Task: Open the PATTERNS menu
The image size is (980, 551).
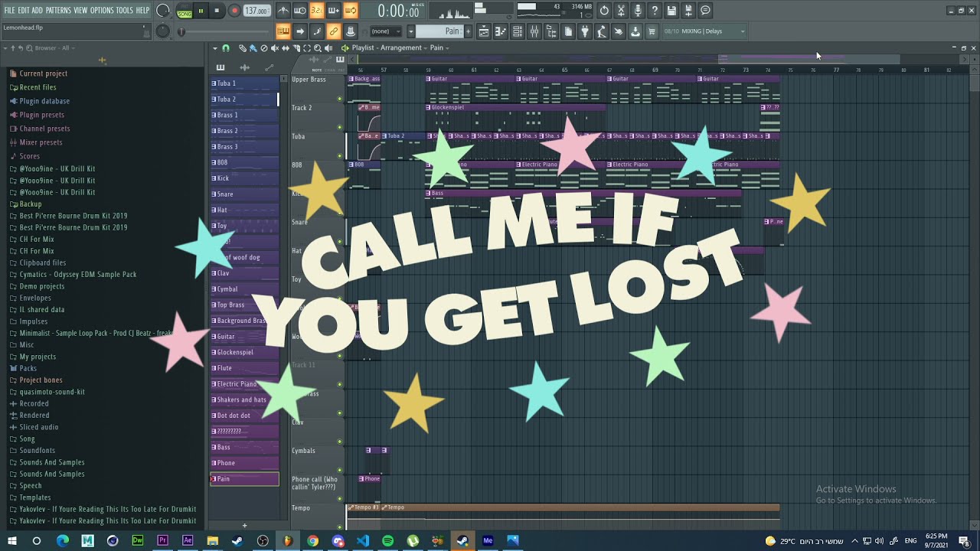Action: pyautogui.click(x=58, y=10)
